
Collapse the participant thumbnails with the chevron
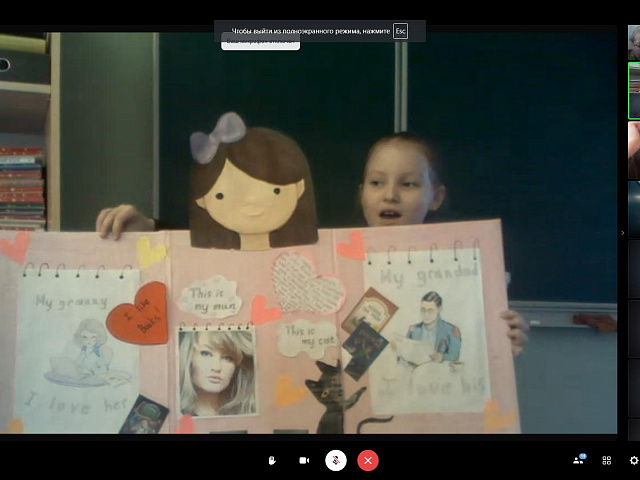[x=622, y=232]
